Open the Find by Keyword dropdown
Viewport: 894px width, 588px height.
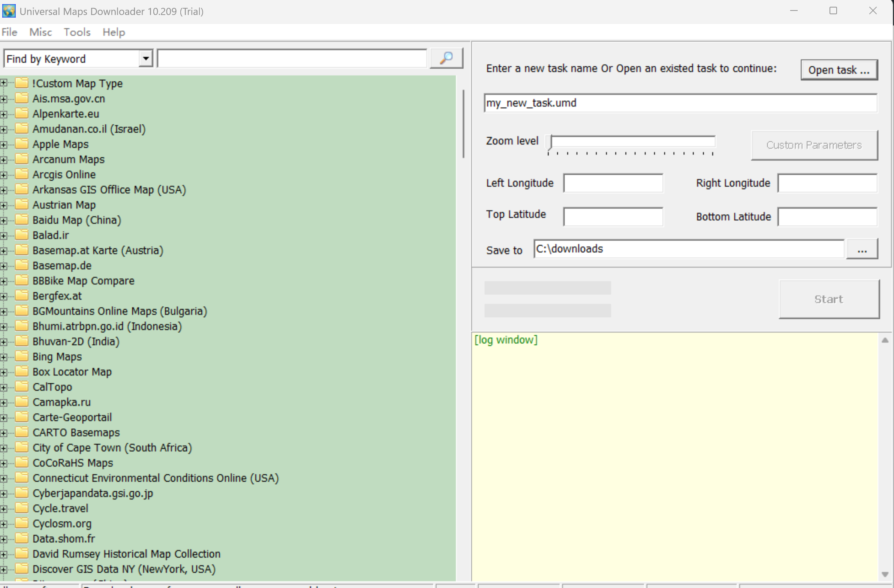pos(145,58)
